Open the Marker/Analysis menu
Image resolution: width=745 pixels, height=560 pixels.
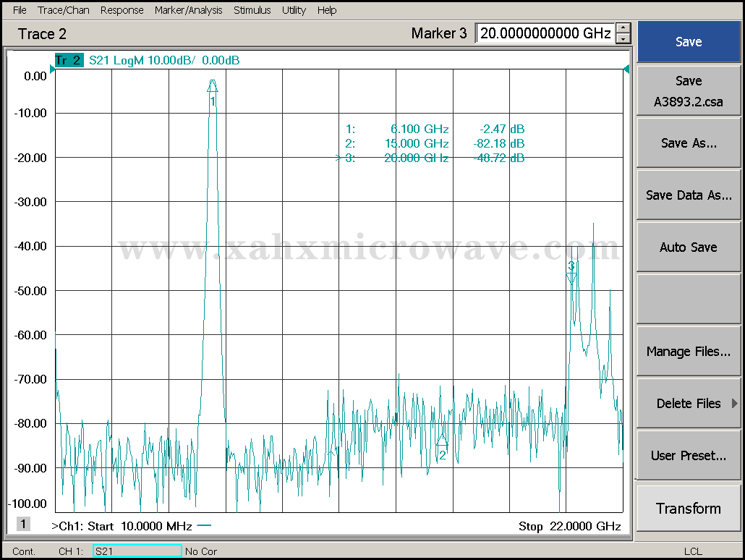point(188,10)
